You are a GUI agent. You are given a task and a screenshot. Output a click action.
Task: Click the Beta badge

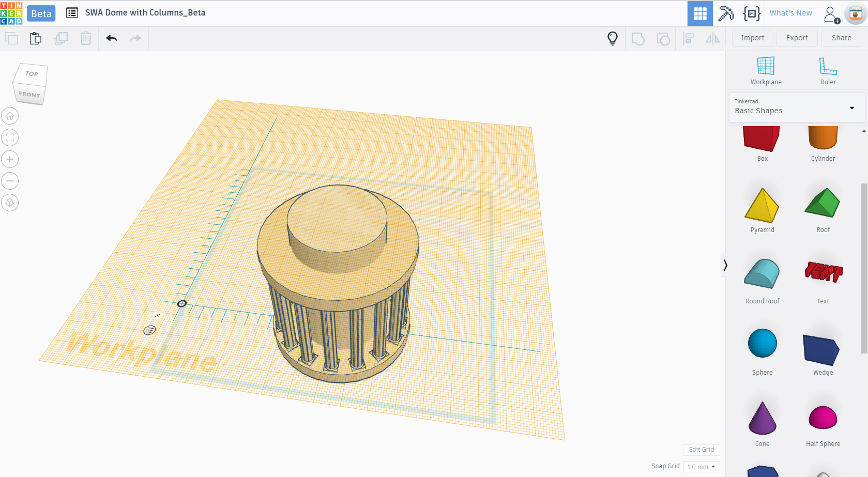pyautogui.click(x=41, y=13)
